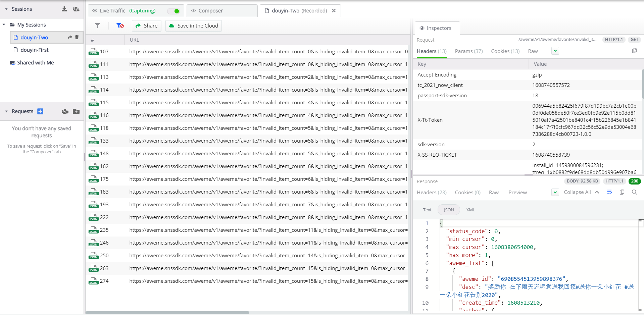Copy request headers with copy icon
The height and width of the screenshot is (315, 644).
point(634,51)
